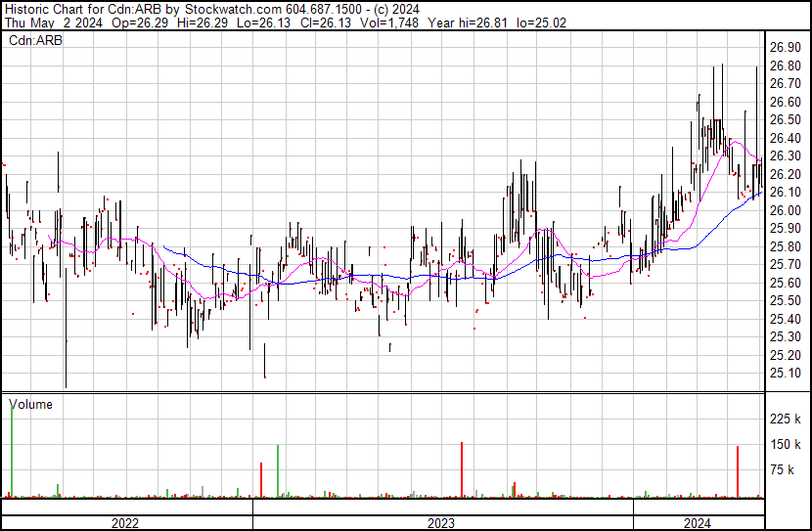Select the 25.90 price axis label
This screenshot has width=812, height=531.
click(785, 229)
